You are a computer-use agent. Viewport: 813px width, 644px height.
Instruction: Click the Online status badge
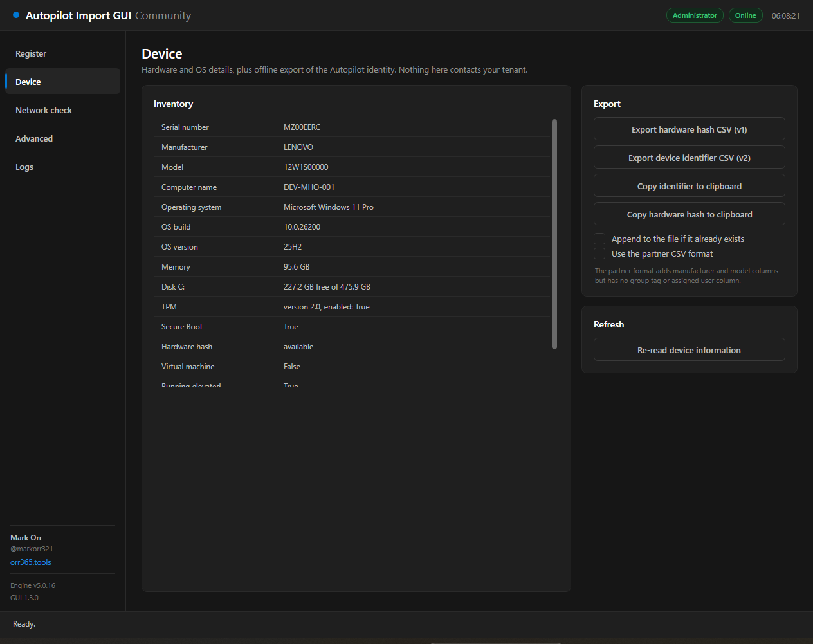[745, 15]
